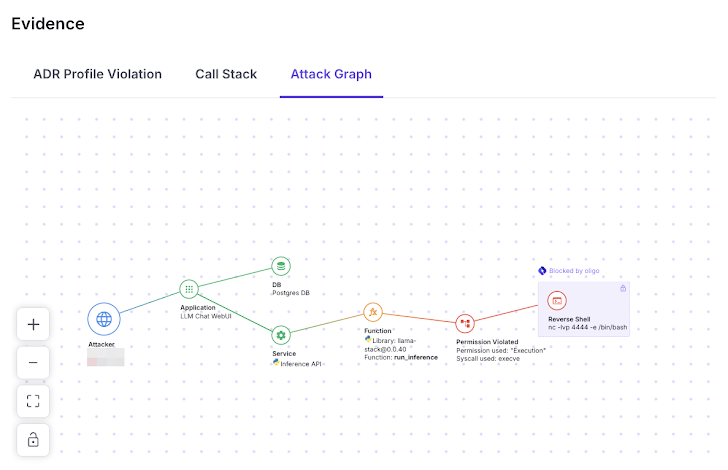The image size is (728, 470).
Task: Select the Attack Graph tab
Action: [331, 74]
